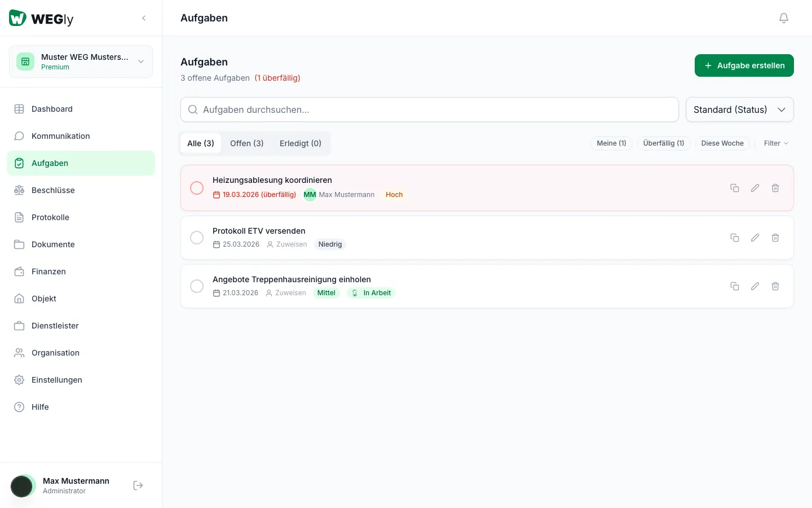This screenshot has height=508, width=812.
Task: Expand the Muster WEG property selector
Action: coord(81,62)
